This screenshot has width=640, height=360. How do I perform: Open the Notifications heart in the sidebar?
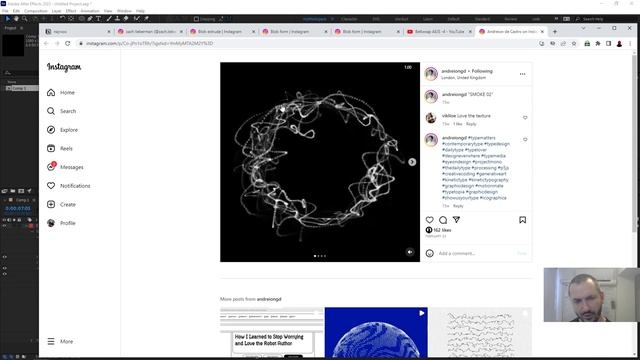tap(68, 186)
